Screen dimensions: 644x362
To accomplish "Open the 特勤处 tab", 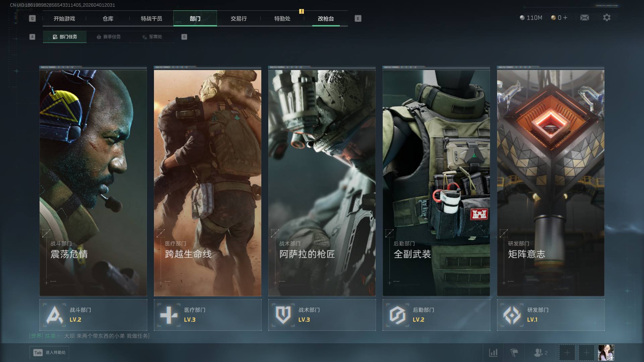I will [x=282, y=18].
